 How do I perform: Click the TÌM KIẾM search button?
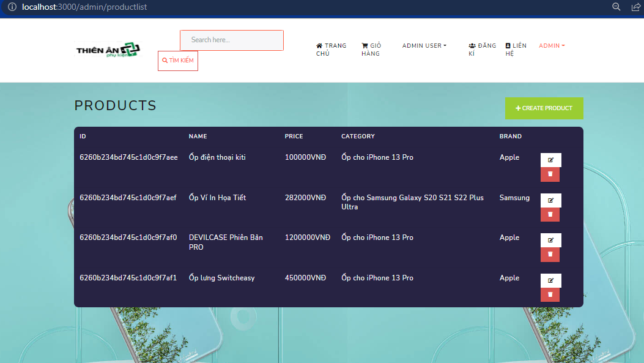178,61
